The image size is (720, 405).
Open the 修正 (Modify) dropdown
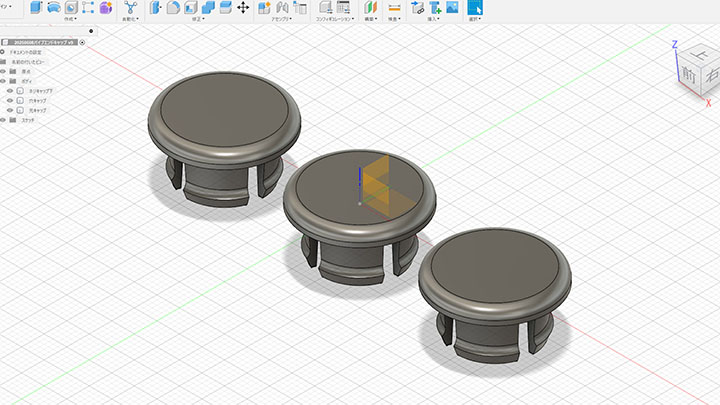click(198, 19)
